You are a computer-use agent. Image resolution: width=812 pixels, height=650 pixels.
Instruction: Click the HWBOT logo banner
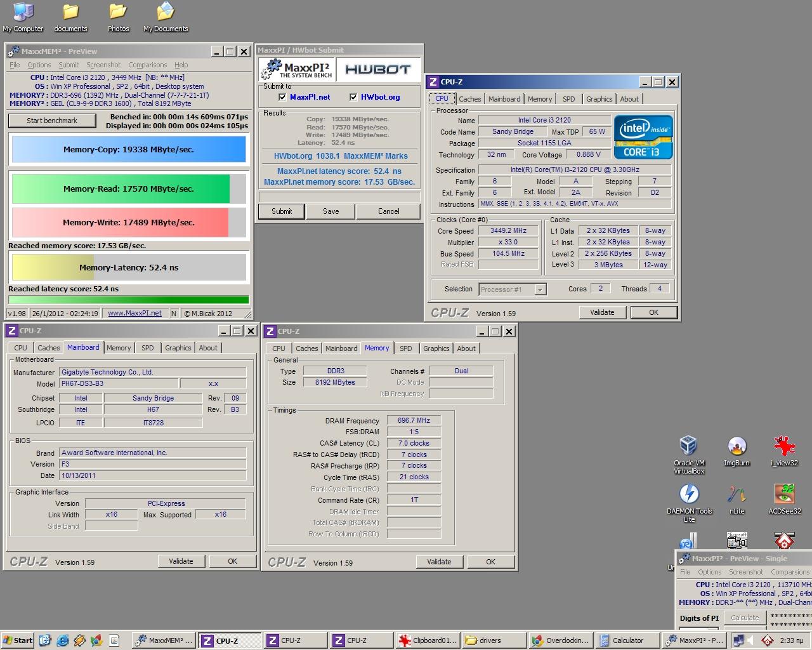point(378,69)
